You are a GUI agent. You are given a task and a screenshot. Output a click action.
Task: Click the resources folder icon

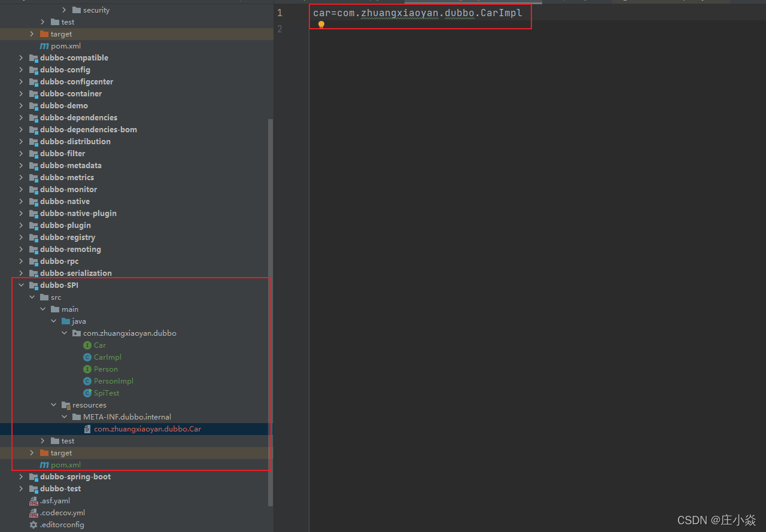tap(66, 405)
